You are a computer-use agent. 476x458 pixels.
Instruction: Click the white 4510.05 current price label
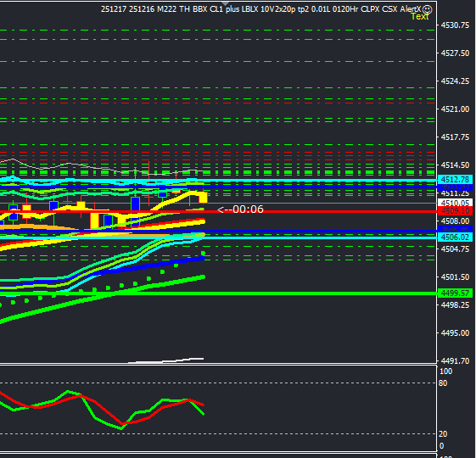(x=455, y=203)
